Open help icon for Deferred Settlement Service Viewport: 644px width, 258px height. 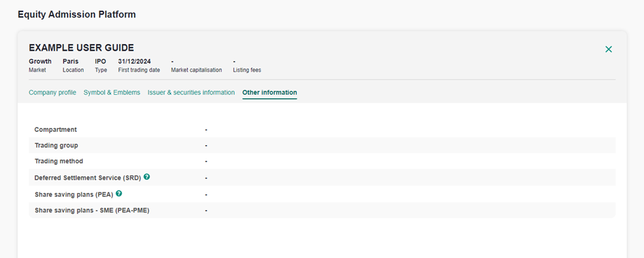pos(147,177)
